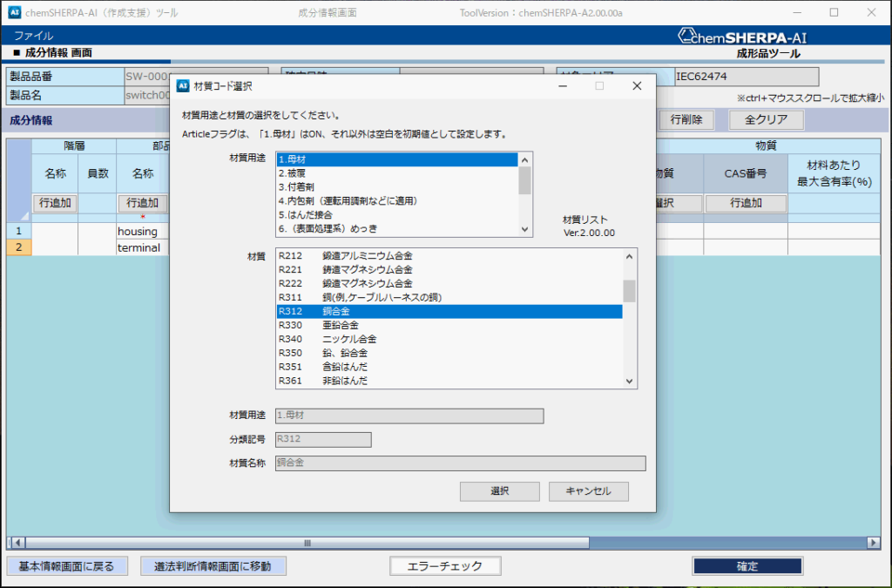Choose R222 鍛造マグネシウム合金
892x588 pixels.
449,283
